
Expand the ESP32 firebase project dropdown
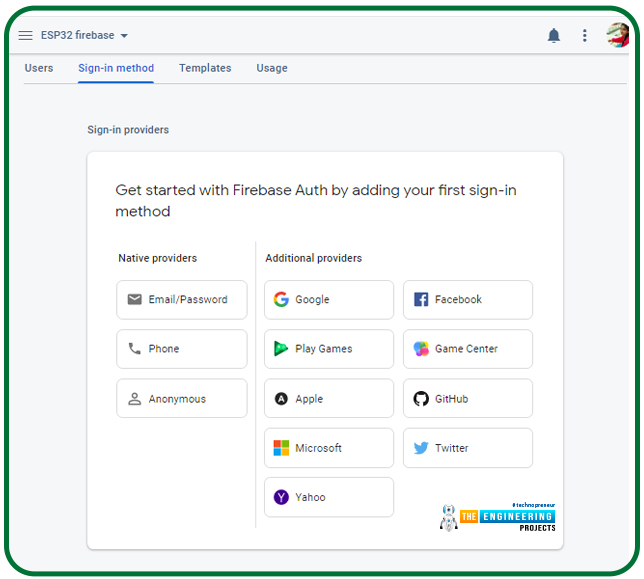124,36
